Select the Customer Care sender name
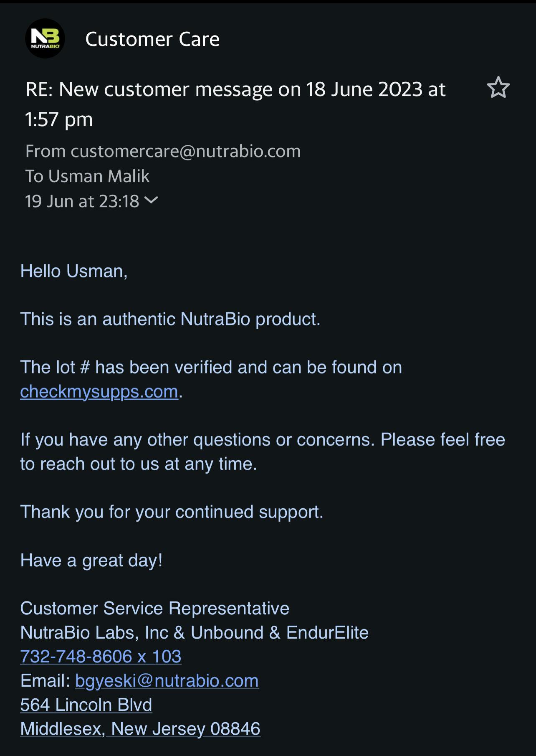The height and width of the screenshot is (756, 536). (x=152, y=39)
